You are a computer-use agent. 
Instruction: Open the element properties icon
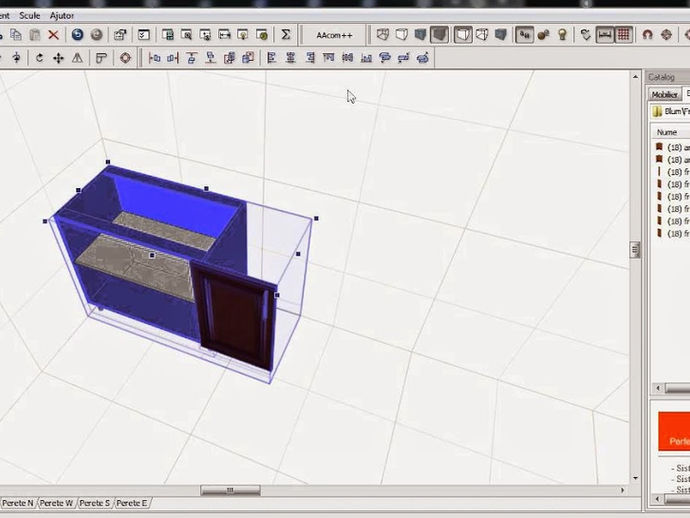coord(120,34)
